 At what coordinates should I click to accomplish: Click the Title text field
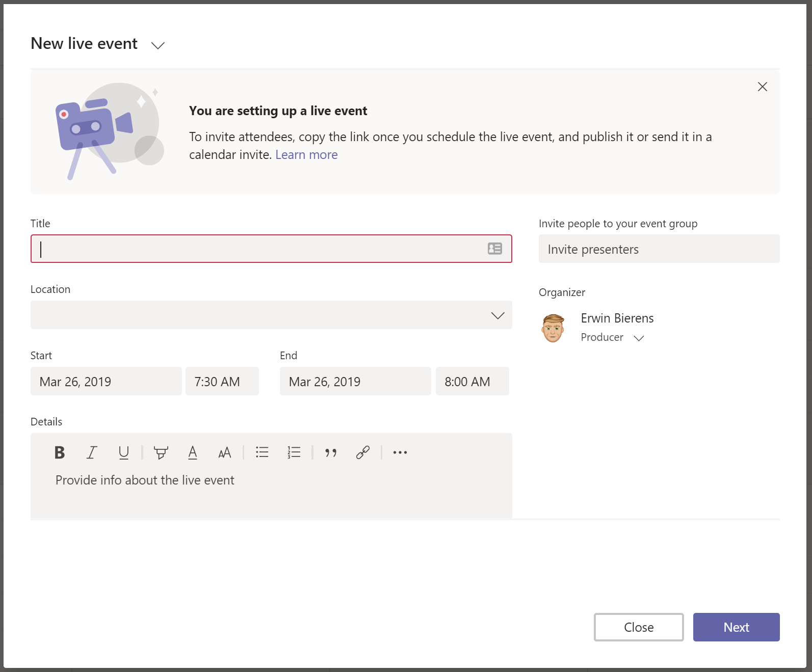point(260,249)
